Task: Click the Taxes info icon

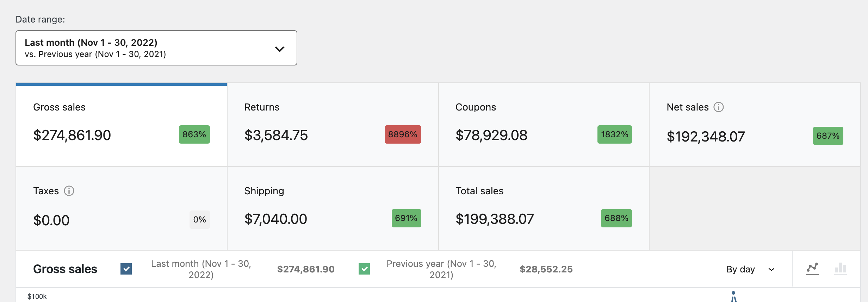Action: tap(69, 191)
